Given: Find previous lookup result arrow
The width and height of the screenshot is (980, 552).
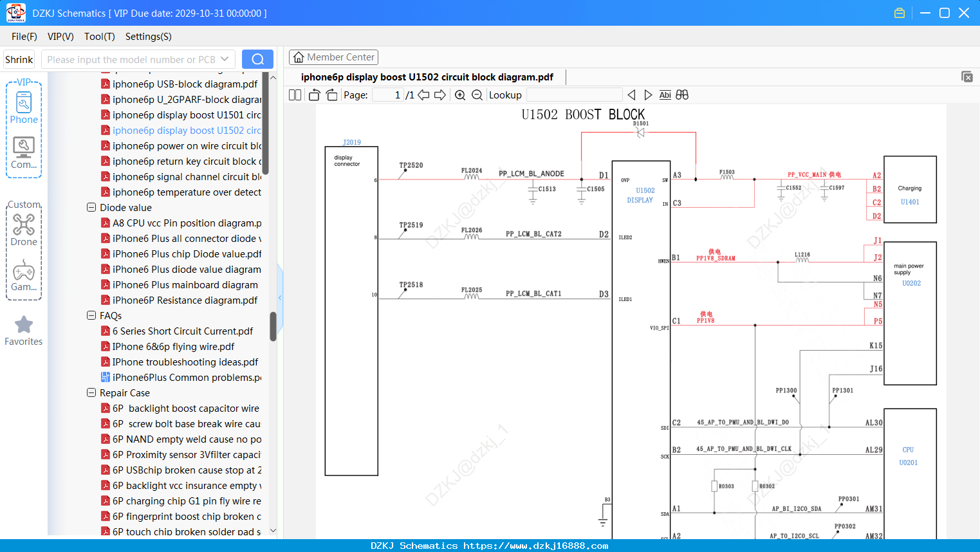Looking at the screenshot, I should pos(631,95).
